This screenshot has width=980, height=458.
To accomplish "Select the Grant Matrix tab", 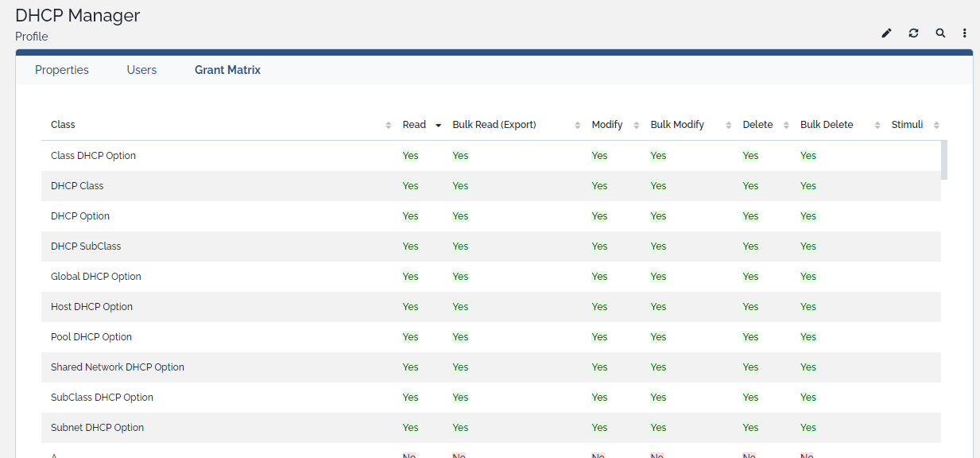I will pyautogui.click(x=227, y=70).
